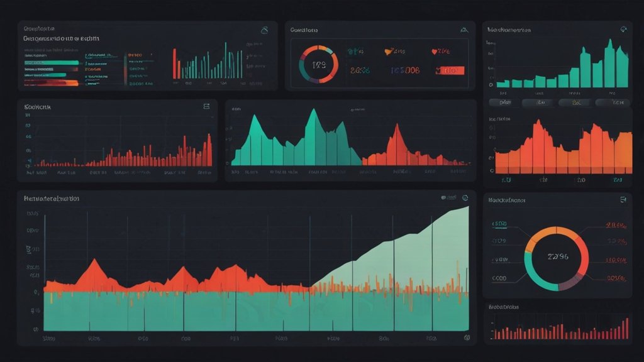Click the red heart icon in the stats panel
The height and width of the screenshot is (362, 644).
(x=433, y=52)
